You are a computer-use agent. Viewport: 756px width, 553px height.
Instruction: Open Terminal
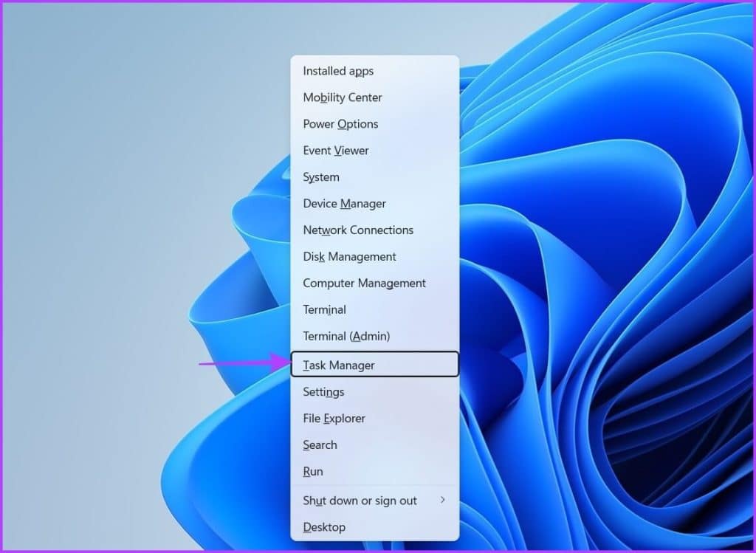coord(374,309)
